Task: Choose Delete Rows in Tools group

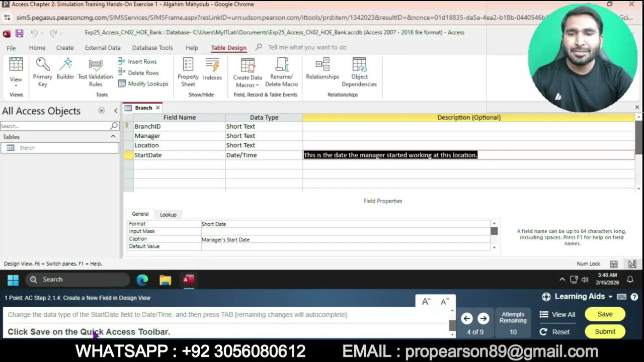Action: pos(138,72)
